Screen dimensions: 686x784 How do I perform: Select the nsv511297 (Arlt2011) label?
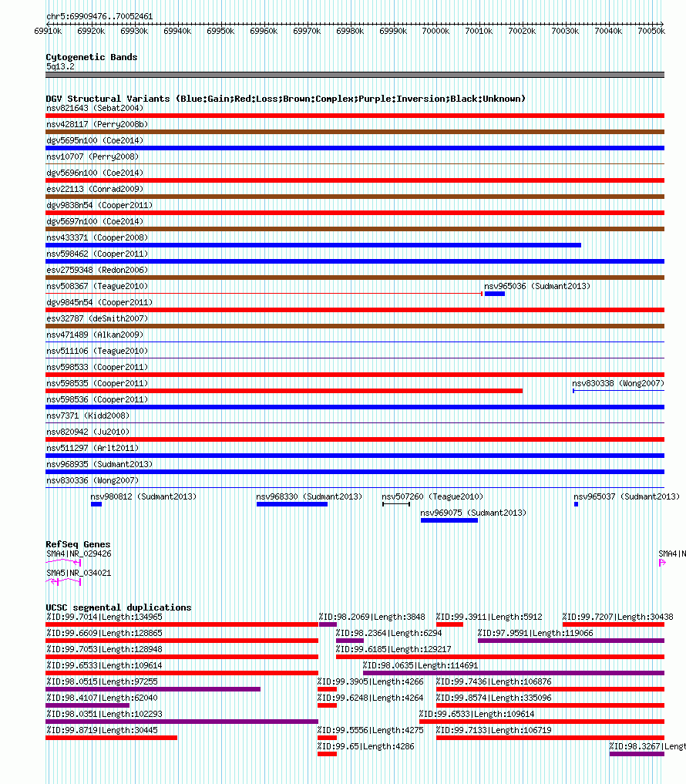(x=92, y=447)
